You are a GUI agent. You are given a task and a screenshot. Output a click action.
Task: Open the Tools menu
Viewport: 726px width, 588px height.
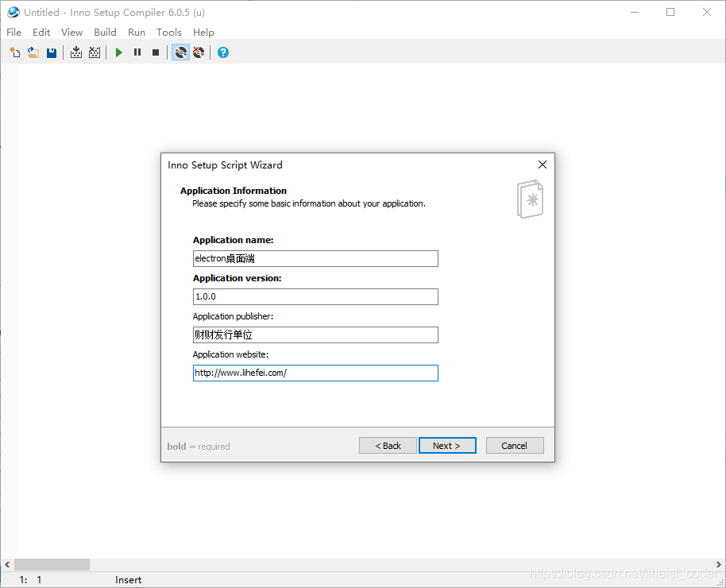[169, 33]
